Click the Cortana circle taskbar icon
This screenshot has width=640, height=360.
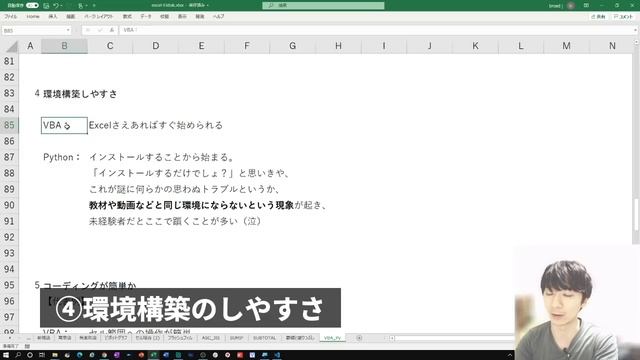tap(30, 355)
